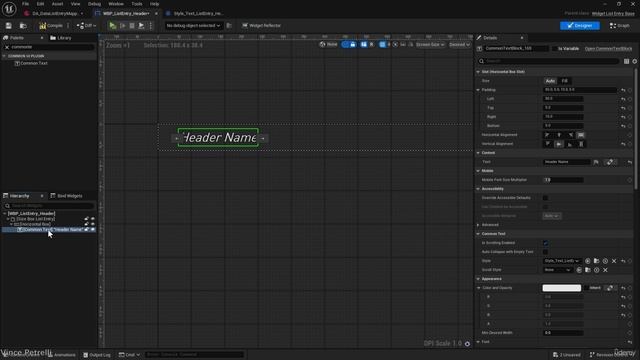Open the details property matrix grid icon
The height and width of the screenshot is (360, 640).
pos(626,61)
